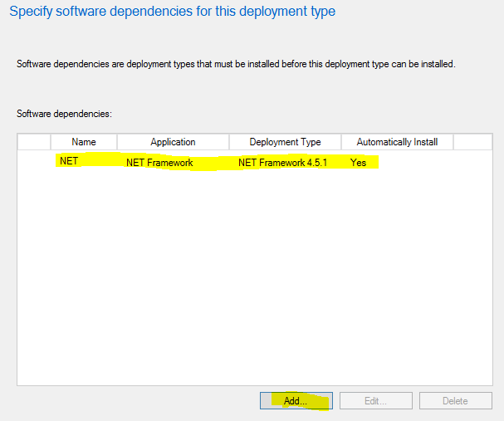The width and height of the screenshot is (504, 421).
Task: Click divider between Deployment Type and Automatically Install
Action: pos(341,142)
